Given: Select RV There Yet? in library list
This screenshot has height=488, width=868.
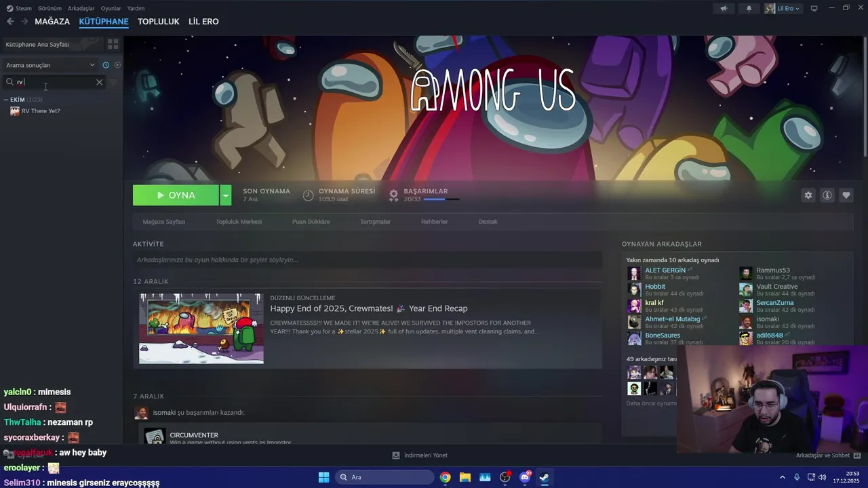Looking at the screenshot, I should point(41,111).
